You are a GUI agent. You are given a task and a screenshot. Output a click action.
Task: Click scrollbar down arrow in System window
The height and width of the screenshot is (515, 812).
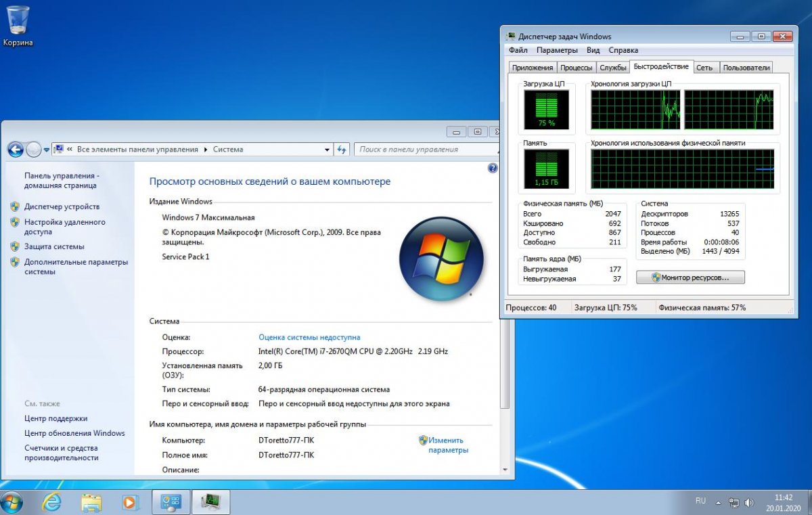[x=504, y=469]
